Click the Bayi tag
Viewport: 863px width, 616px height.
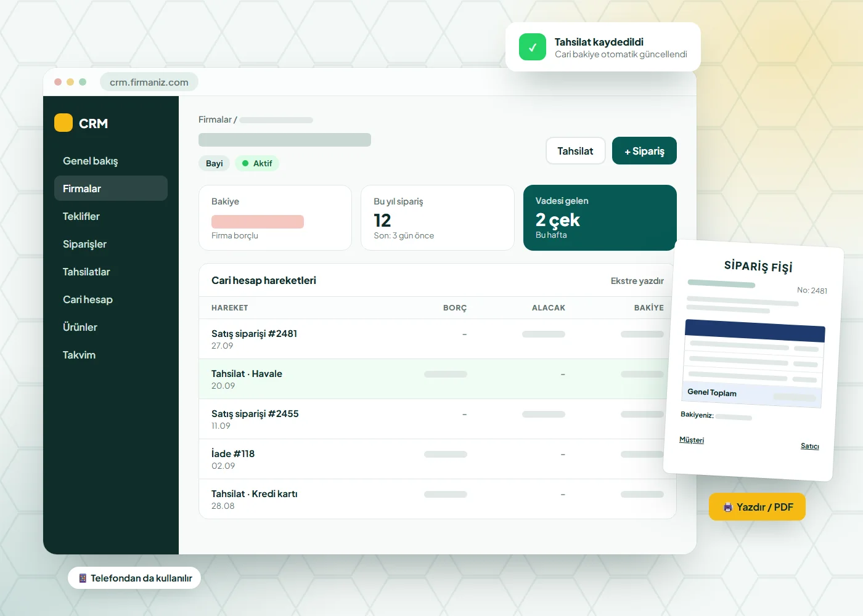tap(215, 163)
